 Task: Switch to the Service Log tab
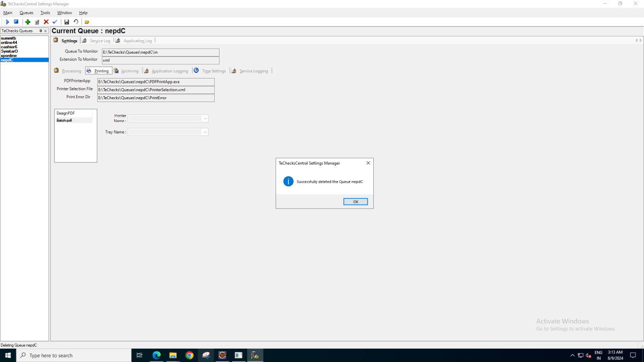click(100, 41)
